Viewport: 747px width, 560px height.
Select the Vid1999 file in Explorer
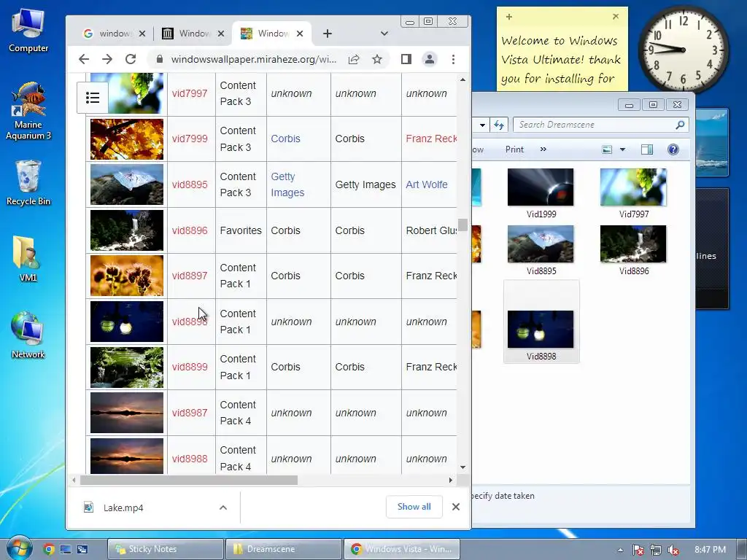point(541,193)
